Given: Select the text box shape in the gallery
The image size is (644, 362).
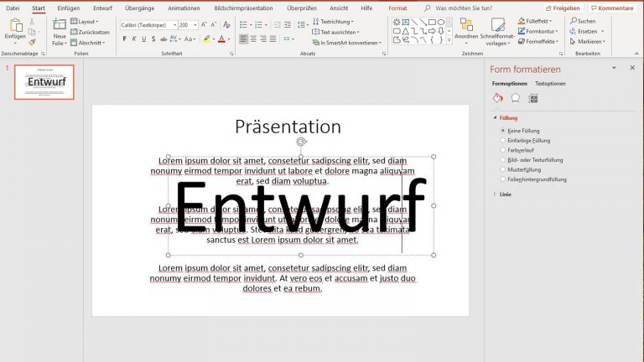Looking at the screenshot, I should point(405,22).
